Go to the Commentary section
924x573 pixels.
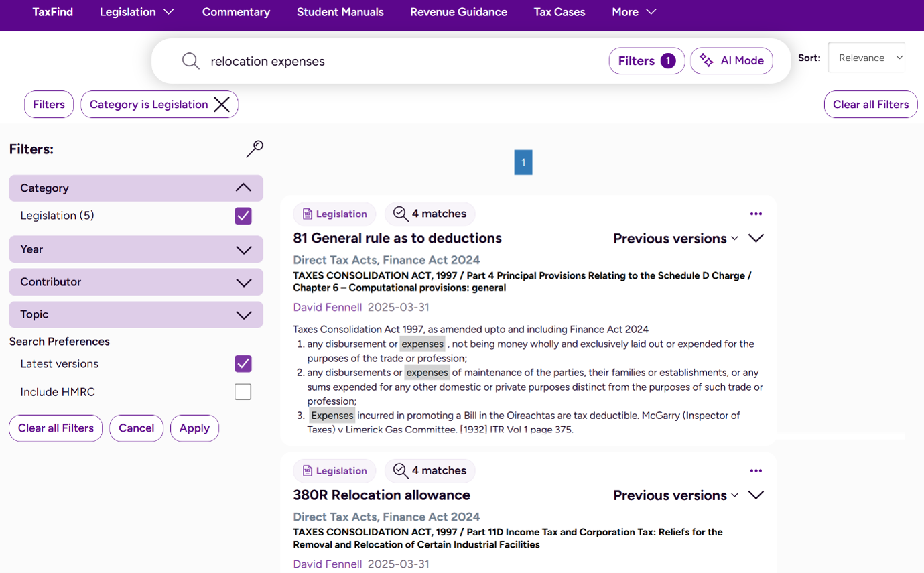coord(236,12)
